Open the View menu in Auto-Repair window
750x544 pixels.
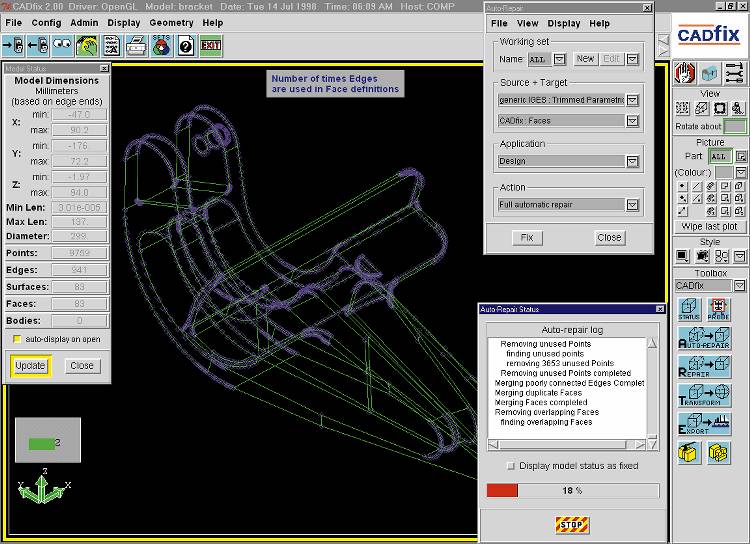tap(528, 23)
